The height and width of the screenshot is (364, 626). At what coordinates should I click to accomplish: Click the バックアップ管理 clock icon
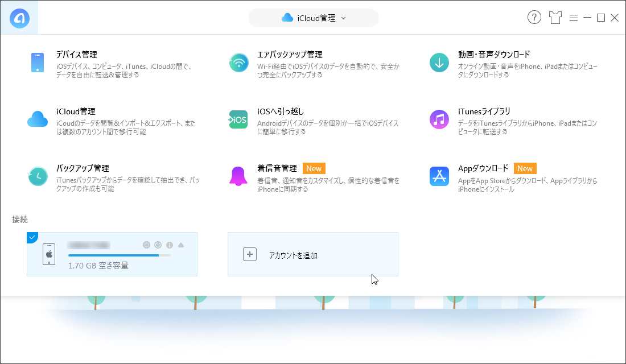tap(38, 176)
